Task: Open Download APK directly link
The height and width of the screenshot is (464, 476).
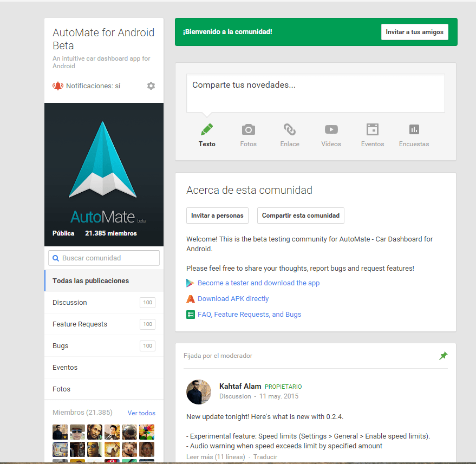Action: coord(233,299)
